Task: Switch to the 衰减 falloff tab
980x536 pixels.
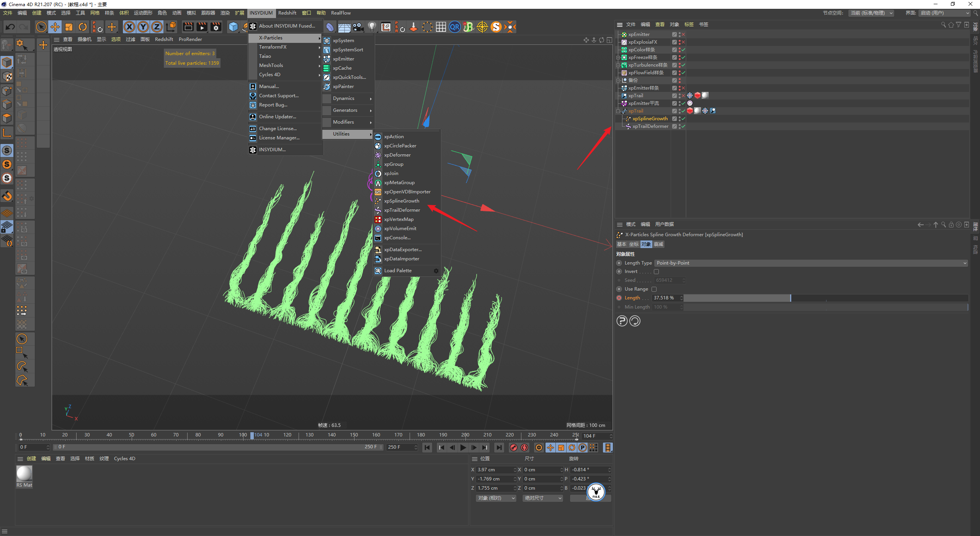Action: pyautogui.click(x=658, y=244)
